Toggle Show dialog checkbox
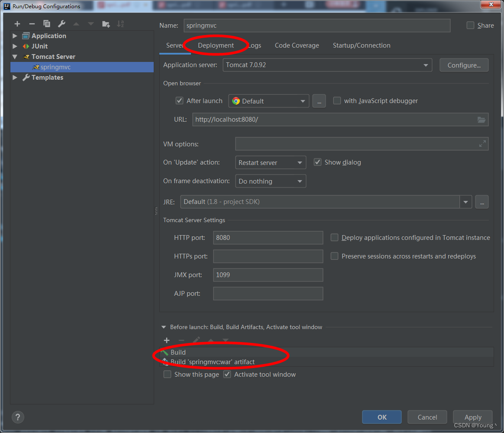The height and width of the screenshot is (433, 504). [x=317, y=162]
